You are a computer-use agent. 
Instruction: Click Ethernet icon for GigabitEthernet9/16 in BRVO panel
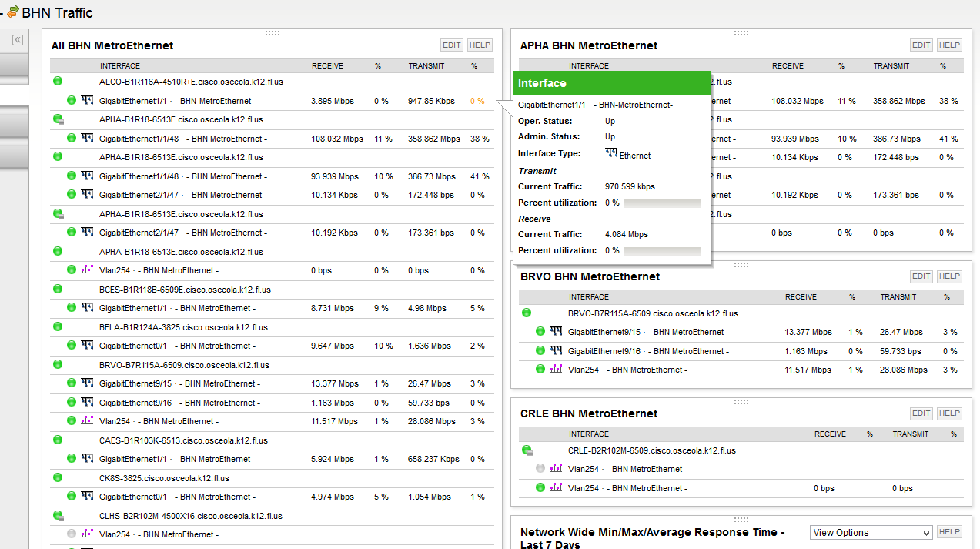[x=556, y=351]
